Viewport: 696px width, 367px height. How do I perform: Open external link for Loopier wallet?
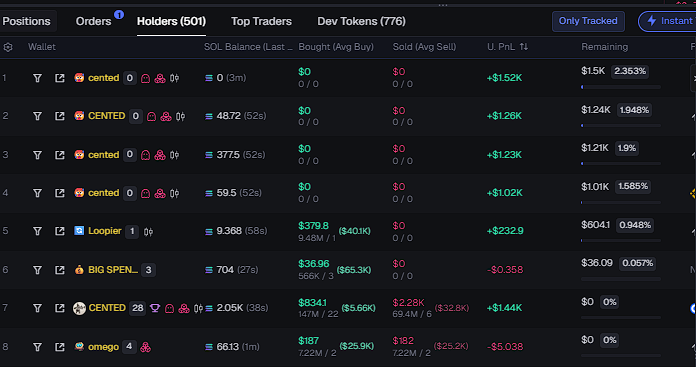(59, 231)
